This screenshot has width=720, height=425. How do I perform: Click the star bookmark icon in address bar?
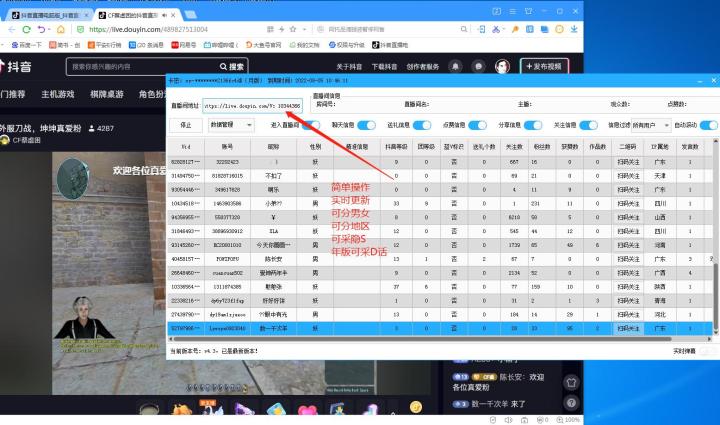pos(293,29)
